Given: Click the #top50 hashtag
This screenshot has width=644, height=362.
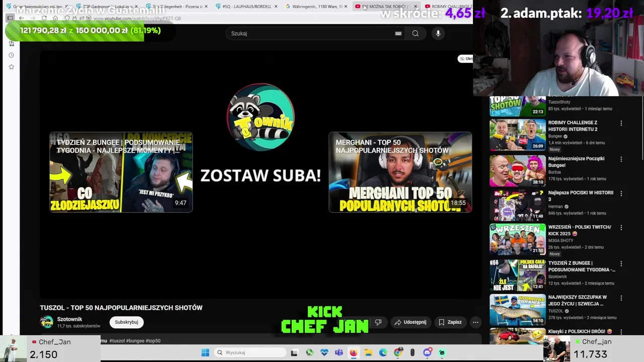Looking at the screenshot, I should (153, 341).
